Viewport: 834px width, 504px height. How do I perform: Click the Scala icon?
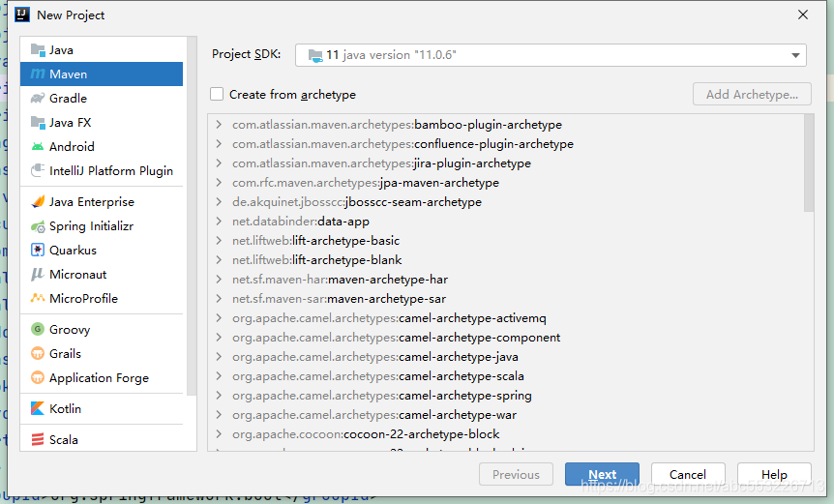38,440
